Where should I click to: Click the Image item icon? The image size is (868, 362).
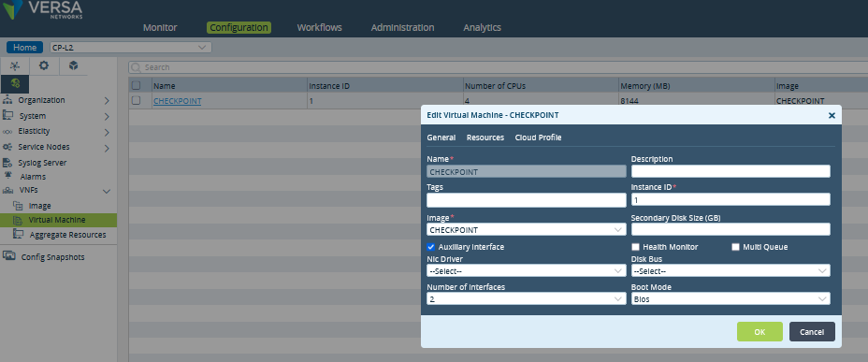(x=18, y=206)
